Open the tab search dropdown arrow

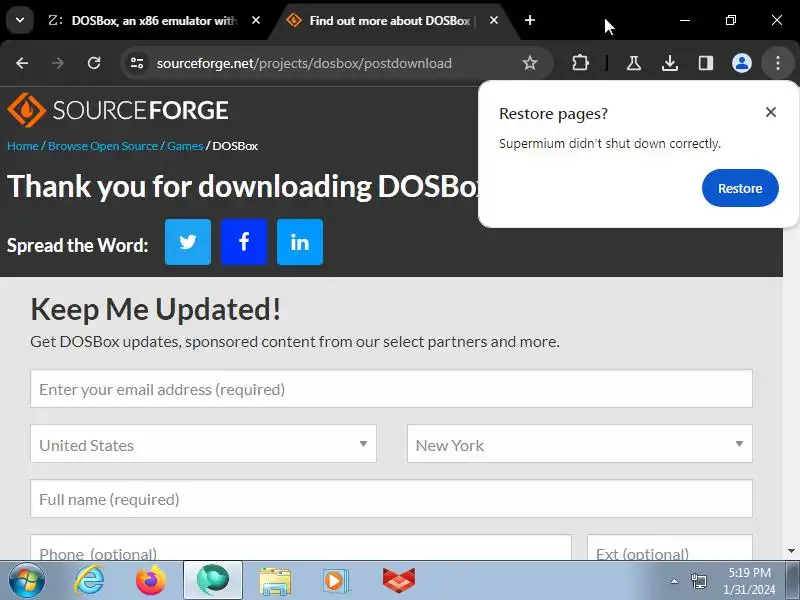click(20, 20)
